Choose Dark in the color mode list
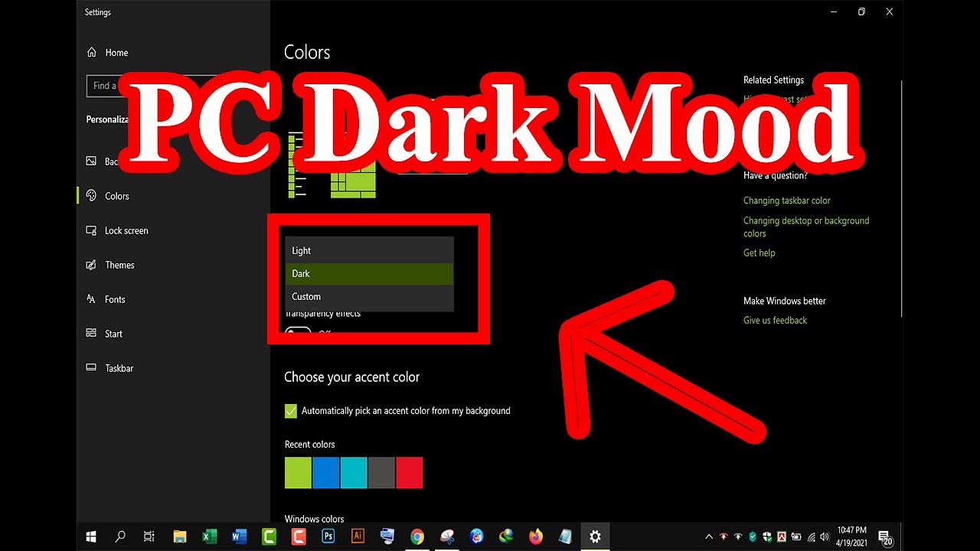 coord(369,273)
